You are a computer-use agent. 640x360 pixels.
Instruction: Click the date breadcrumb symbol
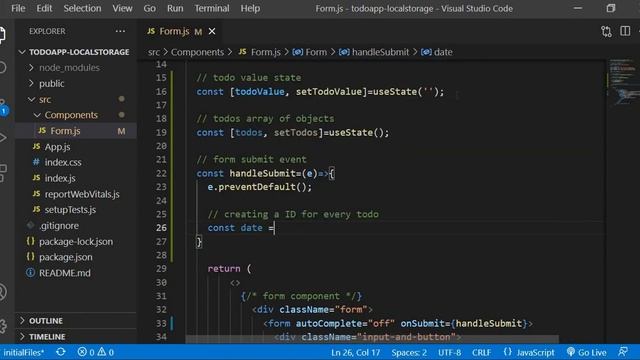click(437, 52)
